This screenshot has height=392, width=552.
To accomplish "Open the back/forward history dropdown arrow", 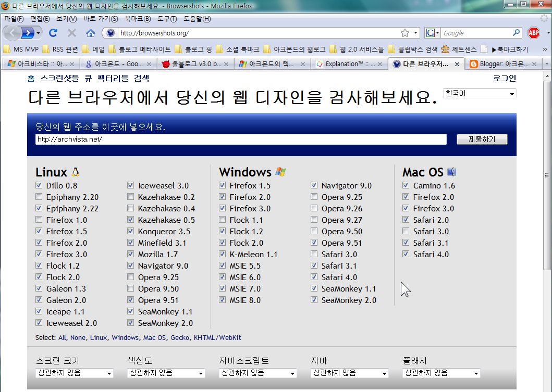I will tap(39, 33).
